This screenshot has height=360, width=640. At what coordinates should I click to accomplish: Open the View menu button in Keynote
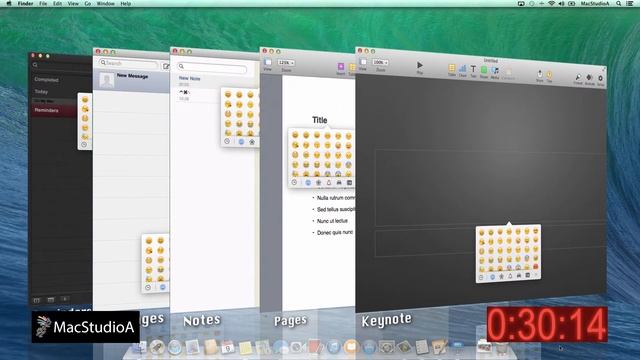[363, 62]
